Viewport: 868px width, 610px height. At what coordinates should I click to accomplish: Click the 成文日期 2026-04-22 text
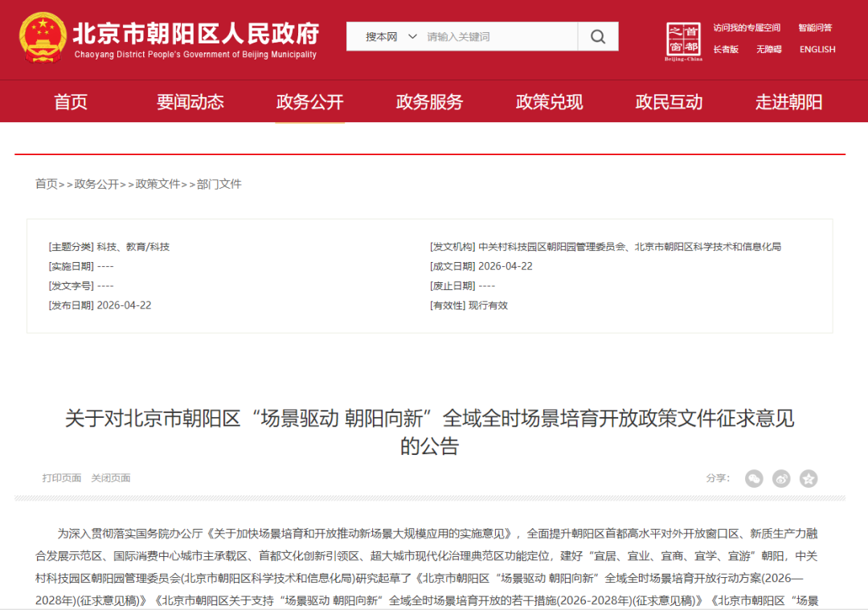click(481, 266)
